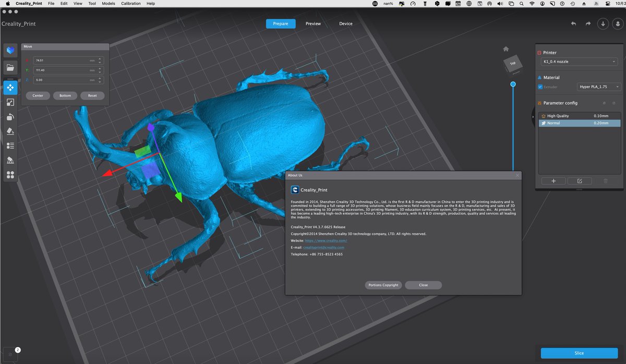Viewport: 626px width, 364px height.
Task: Decrease Y position with stepper down arrow
Action: pyautogui.click(x=100, y=72)
